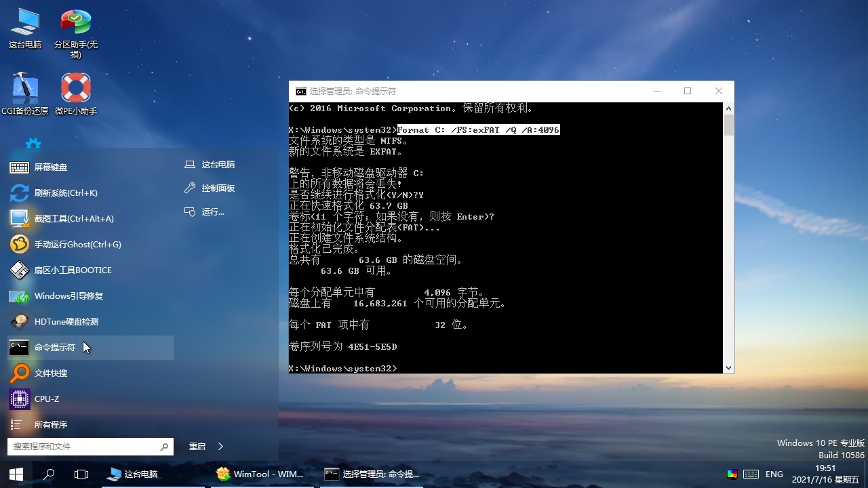
Task: Click the BOOTICE diamond icon
Action: point(19,270)
